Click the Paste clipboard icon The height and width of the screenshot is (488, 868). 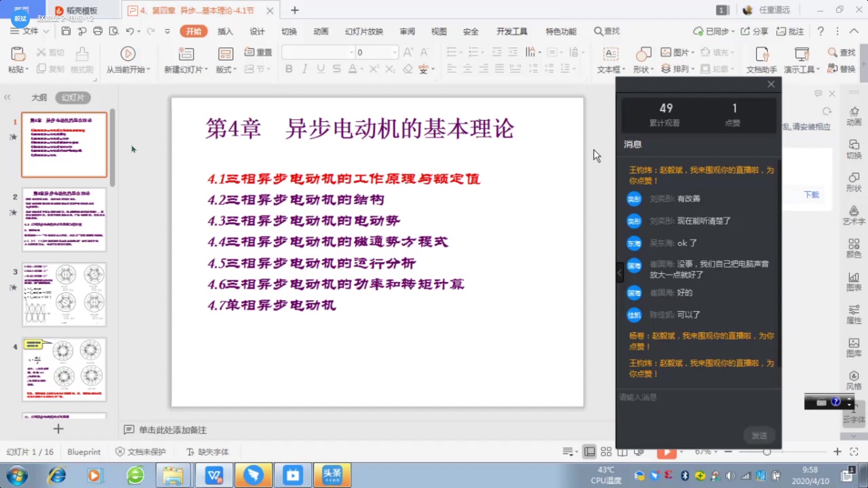click(x=18, y=54)
